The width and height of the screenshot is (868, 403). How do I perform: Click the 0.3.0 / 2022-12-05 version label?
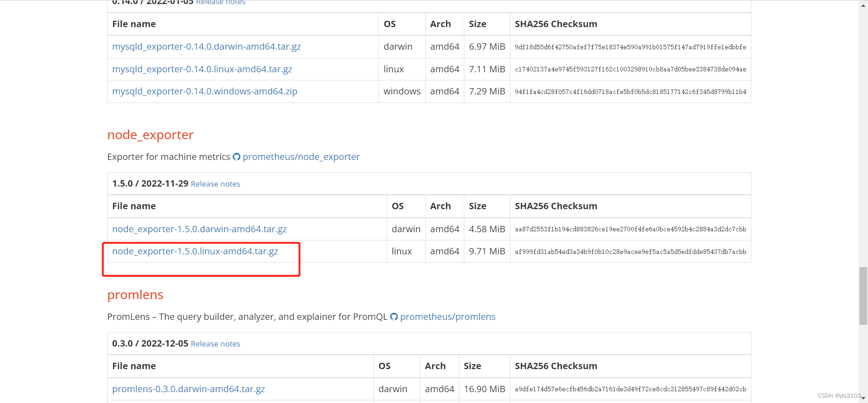click(150, 343)
